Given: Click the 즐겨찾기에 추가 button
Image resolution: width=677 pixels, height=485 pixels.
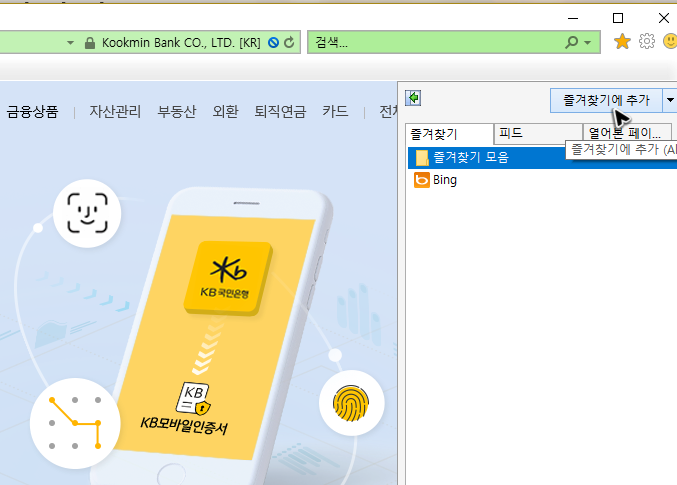Looking at the screenshot, I should click(x=606, y=100).
